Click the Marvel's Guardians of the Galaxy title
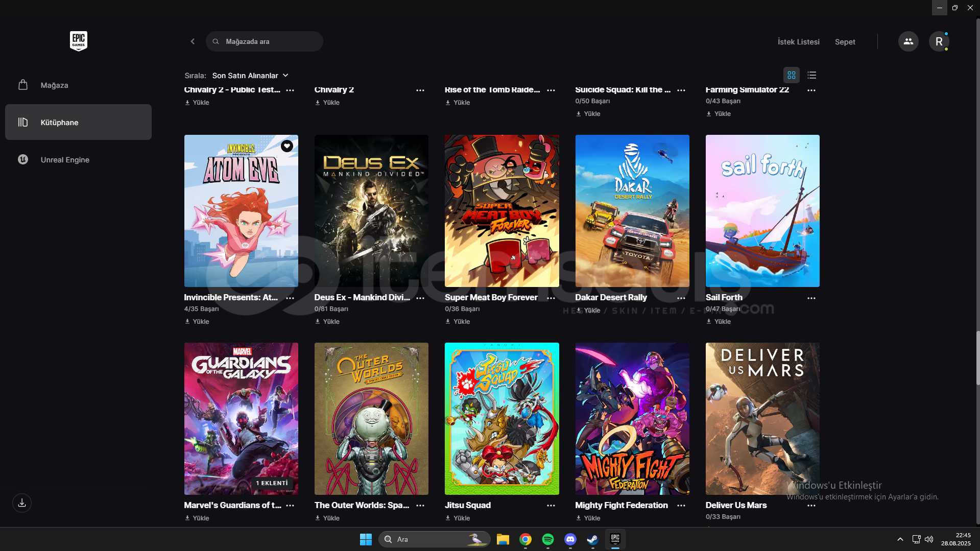Screen dimensions: 980x551 click(232, 505)
